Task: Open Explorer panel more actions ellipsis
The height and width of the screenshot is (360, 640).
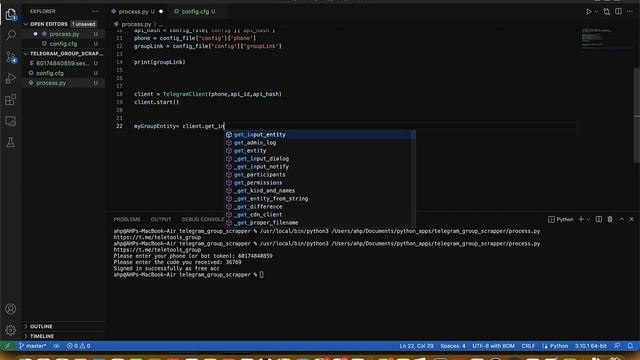Action: pos(95,11)
